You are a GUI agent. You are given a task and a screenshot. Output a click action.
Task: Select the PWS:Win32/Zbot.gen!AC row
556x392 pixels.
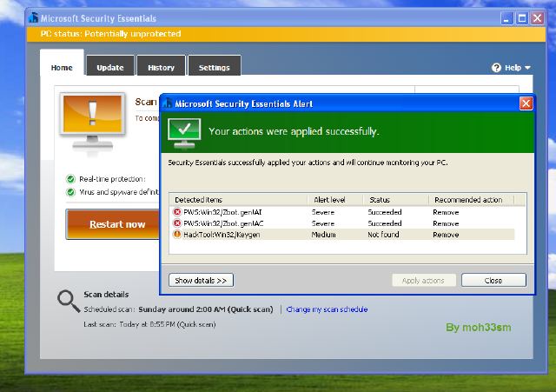coord(342,223)
